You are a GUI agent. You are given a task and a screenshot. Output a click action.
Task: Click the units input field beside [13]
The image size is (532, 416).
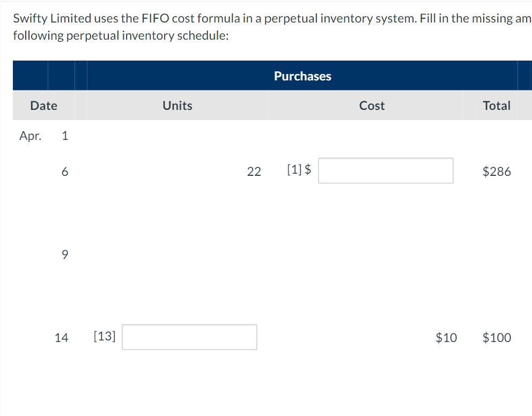189,337
